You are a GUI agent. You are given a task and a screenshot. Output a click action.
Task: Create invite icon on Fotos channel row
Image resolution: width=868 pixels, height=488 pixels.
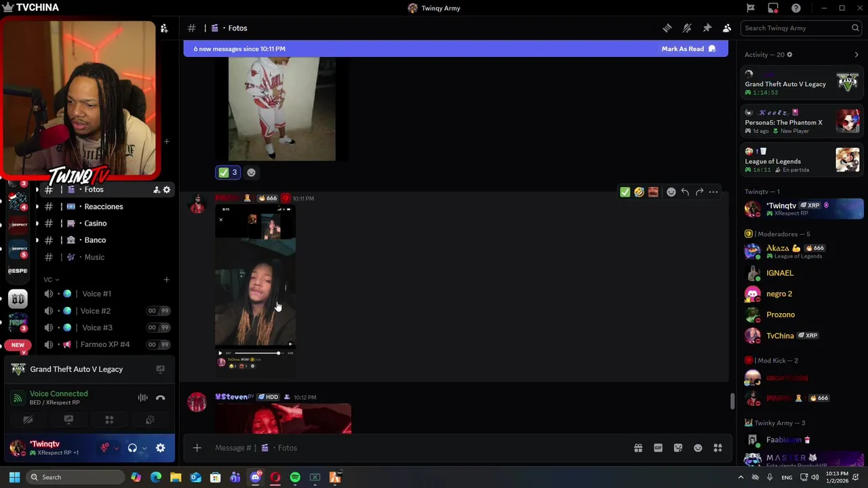click(x=156, y=190)
